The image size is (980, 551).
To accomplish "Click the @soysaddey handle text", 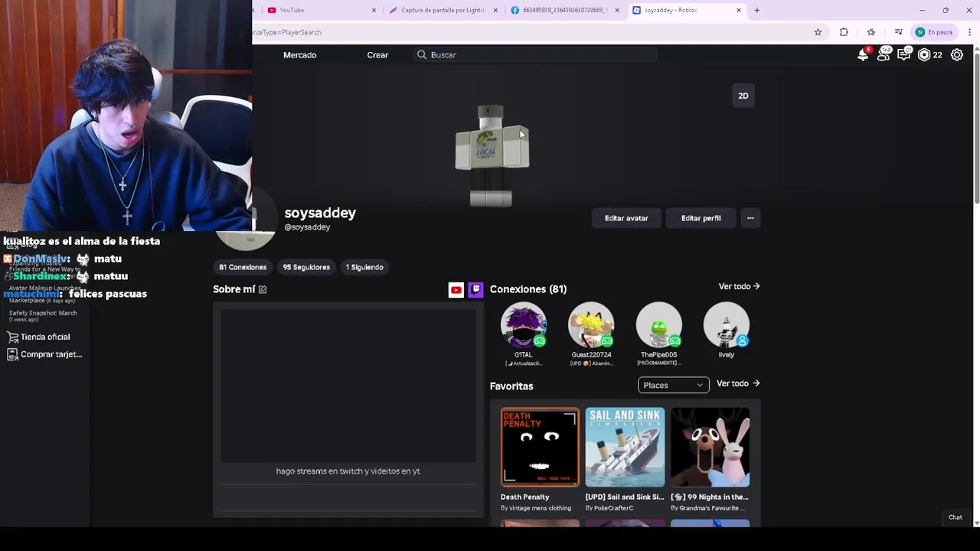I will 307,227.
